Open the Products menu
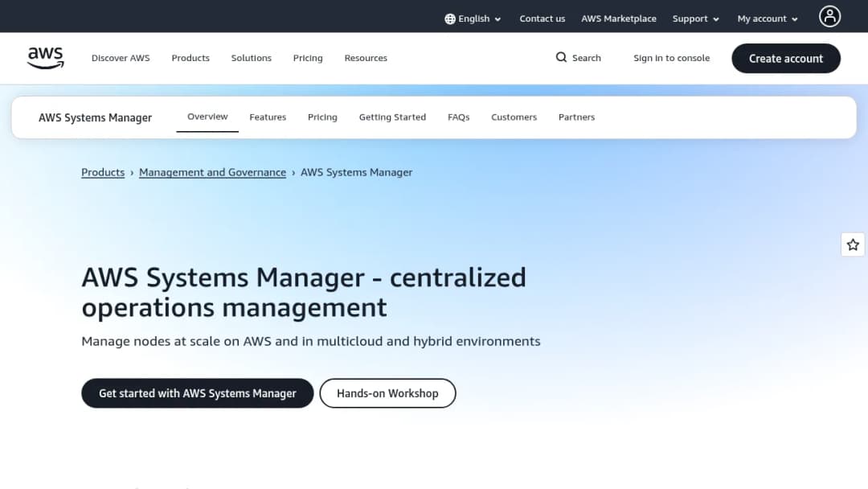 click(190, 58)
